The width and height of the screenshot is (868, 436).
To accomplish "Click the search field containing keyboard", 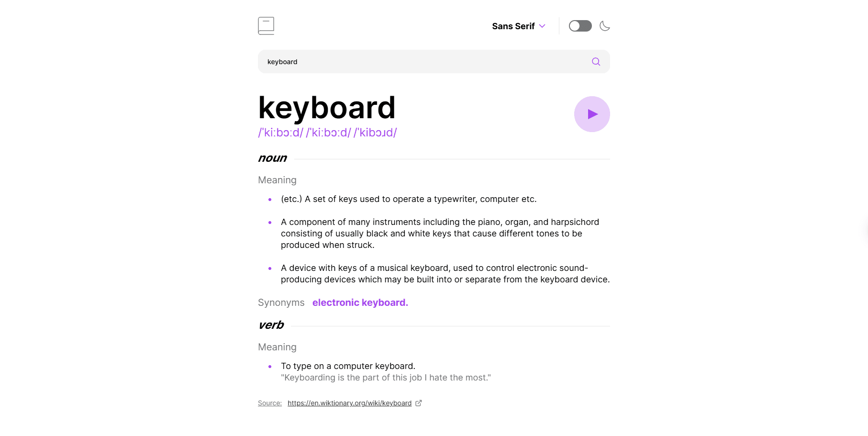I will 421,62.
